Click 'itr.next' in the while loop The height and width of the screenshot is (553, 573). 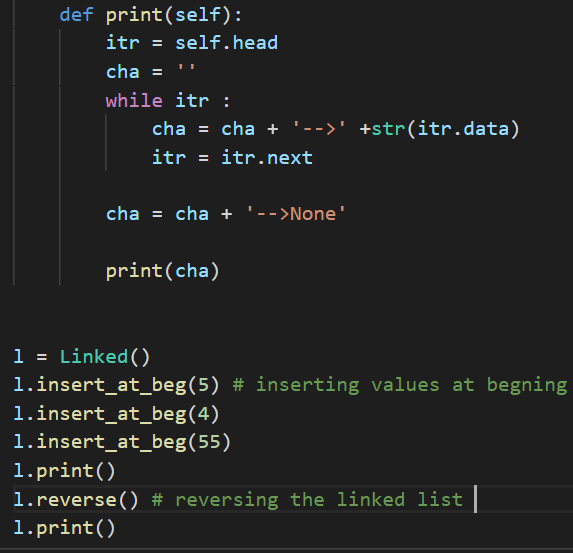tap(267, 158)
